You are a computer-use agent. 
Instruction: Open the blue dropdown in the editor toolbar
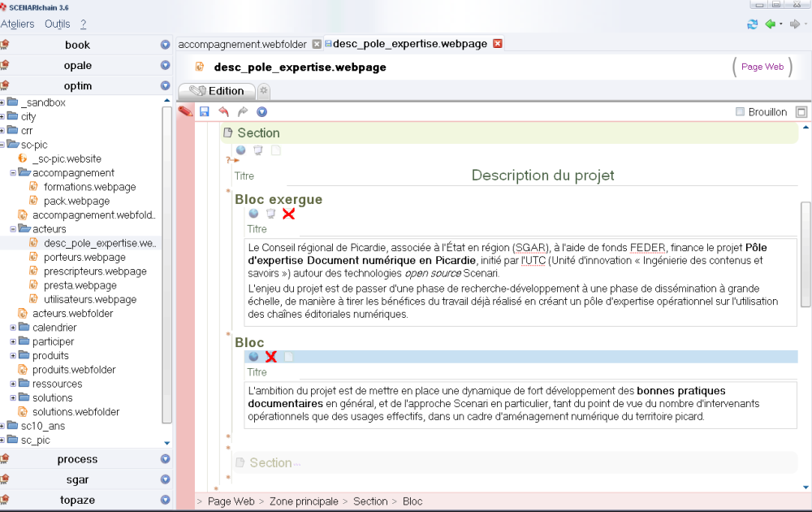(x=261, y=112)
